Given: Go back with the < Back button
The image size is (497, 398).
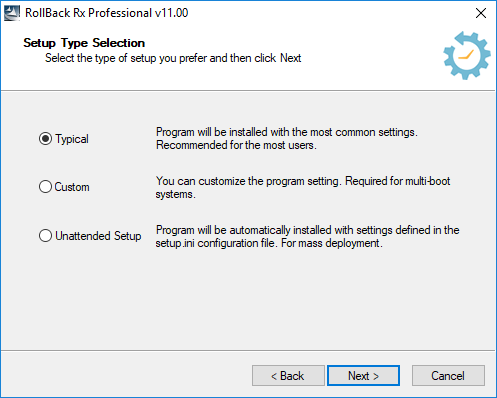Looking at the screenshot, I should [x=288, y=376].
